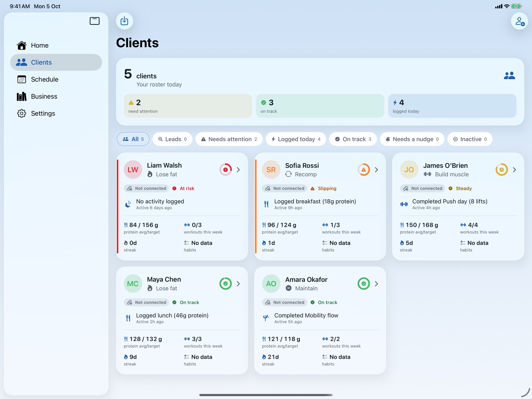The image size is (532, 399).
Task: Click the At risk status label
Action: [x=184, y=188]
